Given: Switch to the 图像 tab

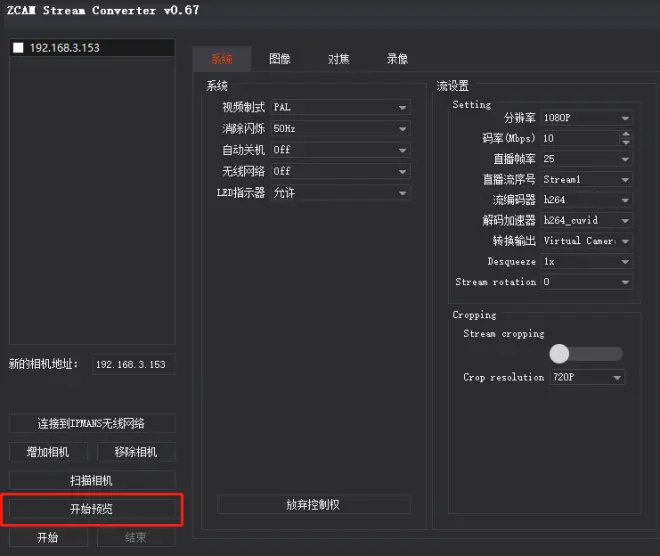Looking at the screenshot, I should (x=280, y=59).
